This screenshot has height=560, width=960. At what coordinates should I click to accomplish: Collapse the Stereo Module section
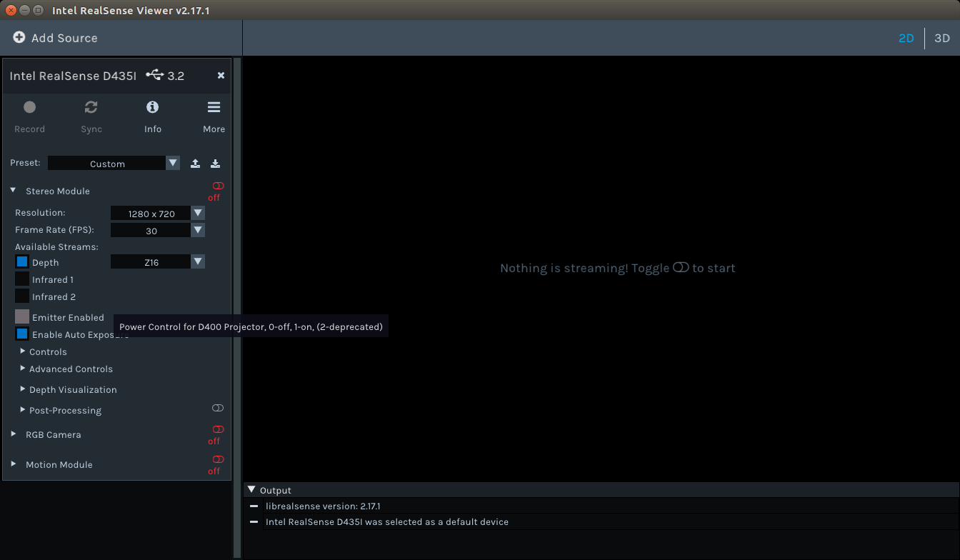coord(13,191)
